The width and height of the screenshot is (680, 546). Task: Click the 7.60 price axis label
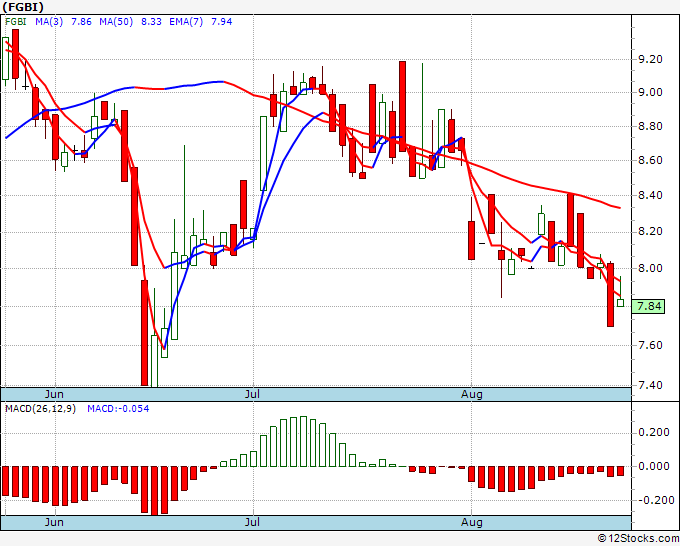point(650,345)
